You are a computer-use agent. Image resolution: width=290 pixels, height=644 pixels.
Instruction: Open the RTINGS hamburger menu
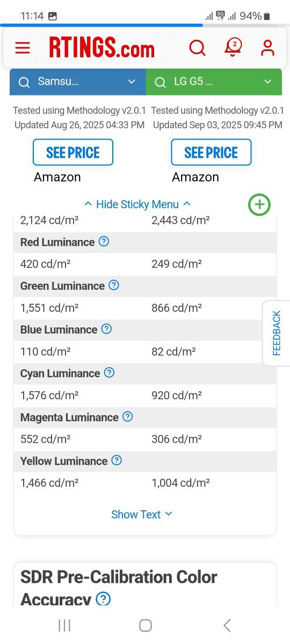[x=22, y=48]
